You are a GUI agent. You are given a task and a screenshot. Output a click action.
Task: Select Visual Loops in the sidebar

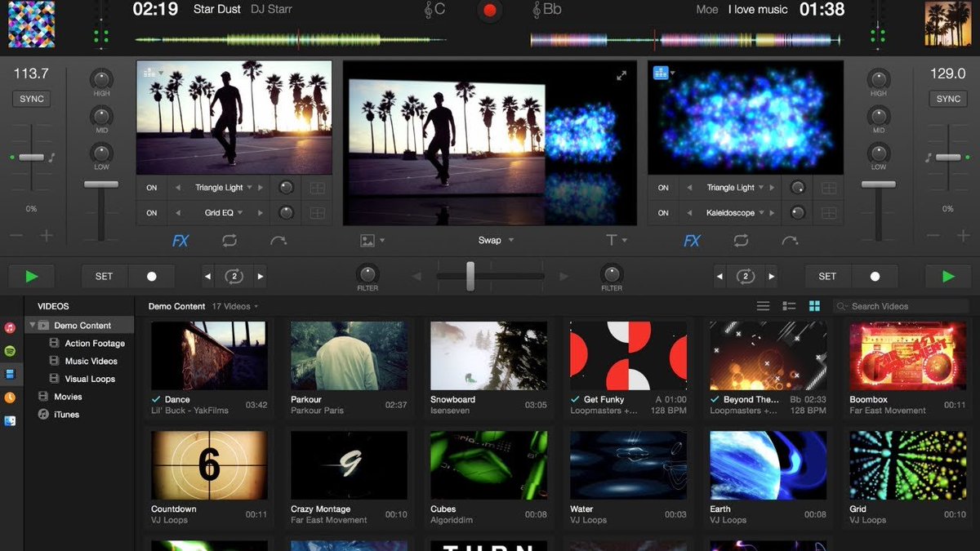coord(90,379)
